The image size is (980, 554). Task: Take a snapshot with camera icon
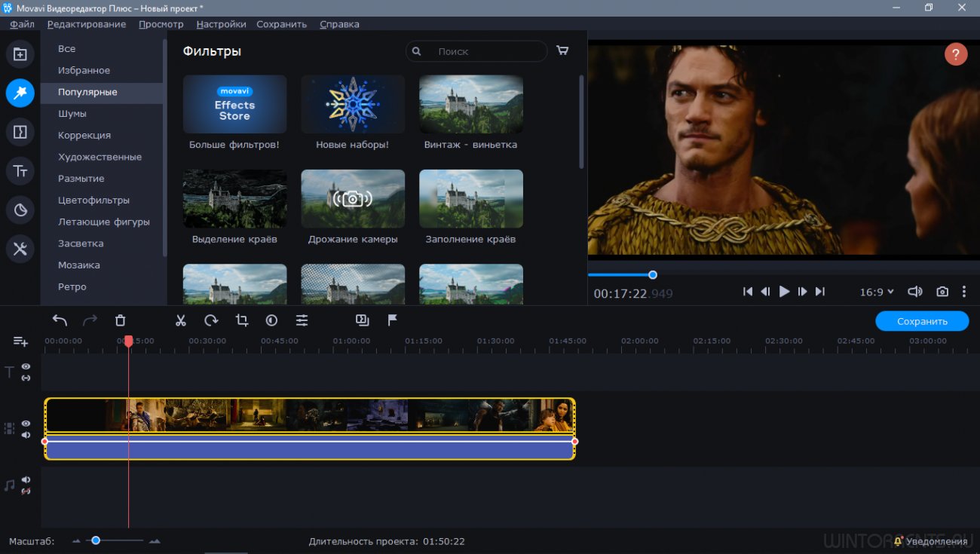(x=942, y=292)
